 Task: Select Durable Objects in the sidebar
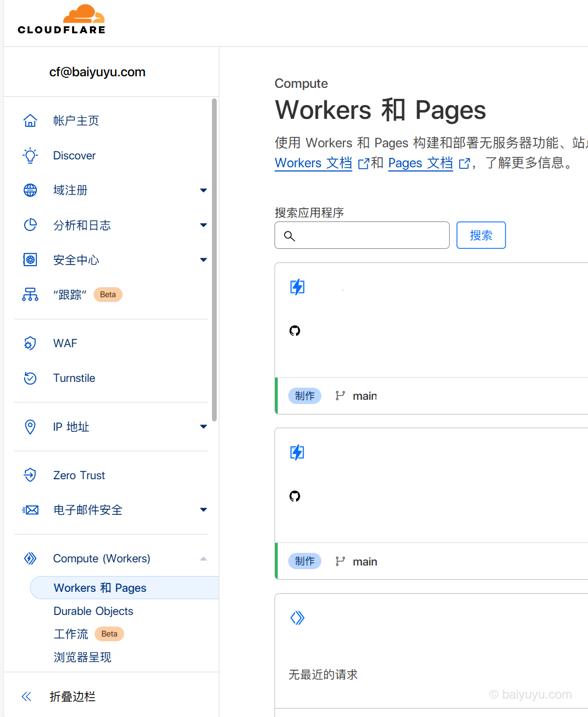click(93, 611)
